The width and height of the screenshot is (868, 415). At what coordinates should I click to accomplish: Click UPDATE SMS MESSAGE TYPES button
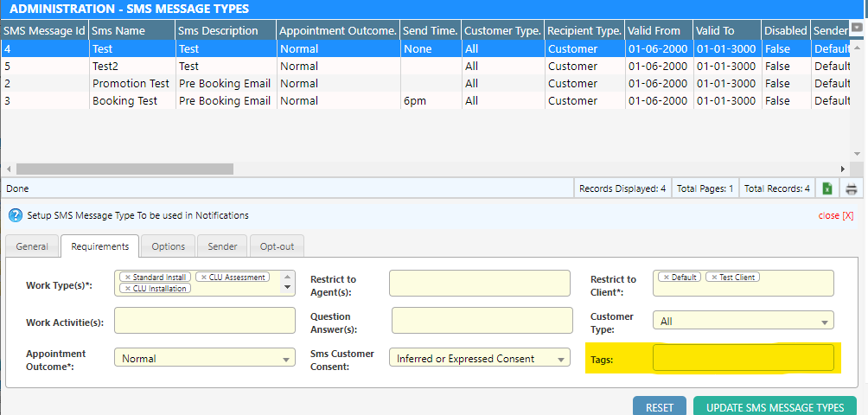[x=775, y=407]
